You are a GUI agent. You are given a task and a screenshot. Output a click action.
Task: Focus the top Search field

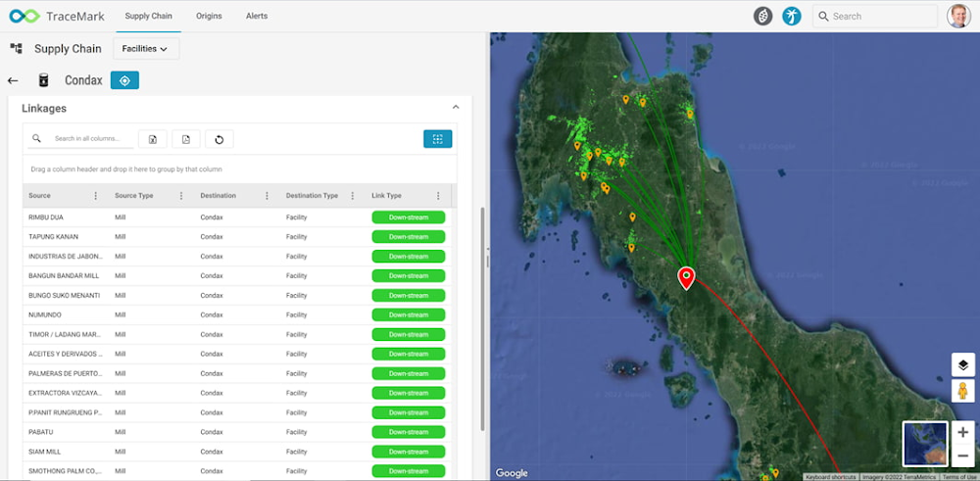(x=875, y=17)
